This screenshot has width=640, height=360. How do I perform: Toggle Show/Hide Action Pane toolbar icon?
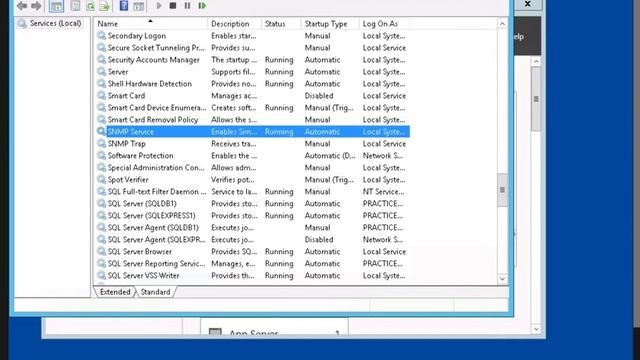139,6
